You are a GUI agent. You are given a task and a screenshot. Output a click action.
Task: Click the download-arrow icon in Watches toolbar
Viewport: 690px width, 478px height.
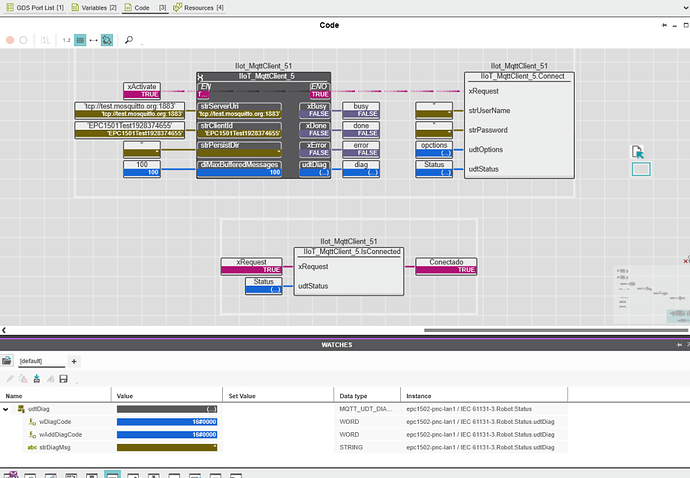pyautogui.click(x=37, y=379)
